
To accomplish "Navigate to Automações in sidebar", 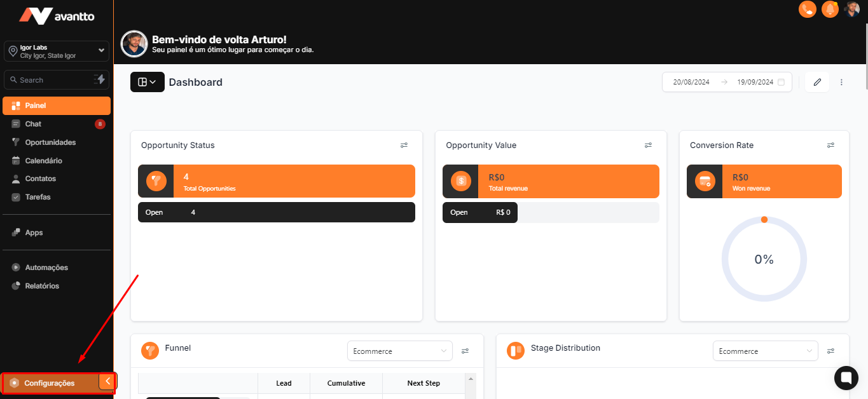I will pos(46,267).
